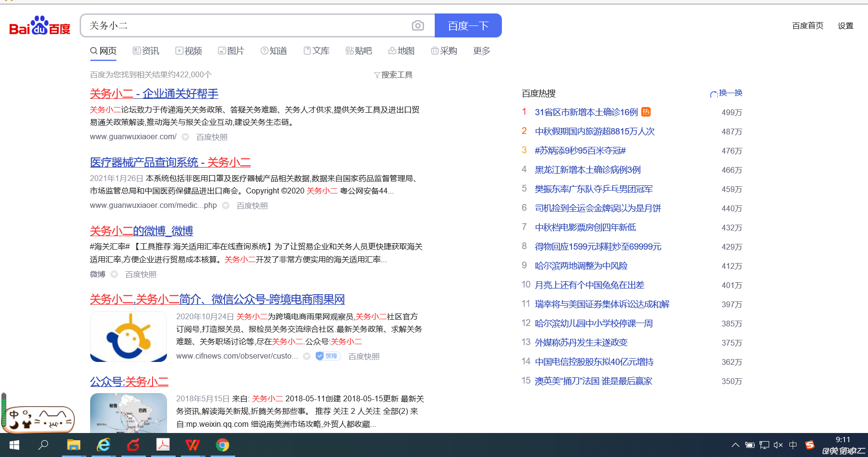Open hot search 司机捡到全运会金牌误以为是月饼
The image size is (868, 457).
(598, 208)
